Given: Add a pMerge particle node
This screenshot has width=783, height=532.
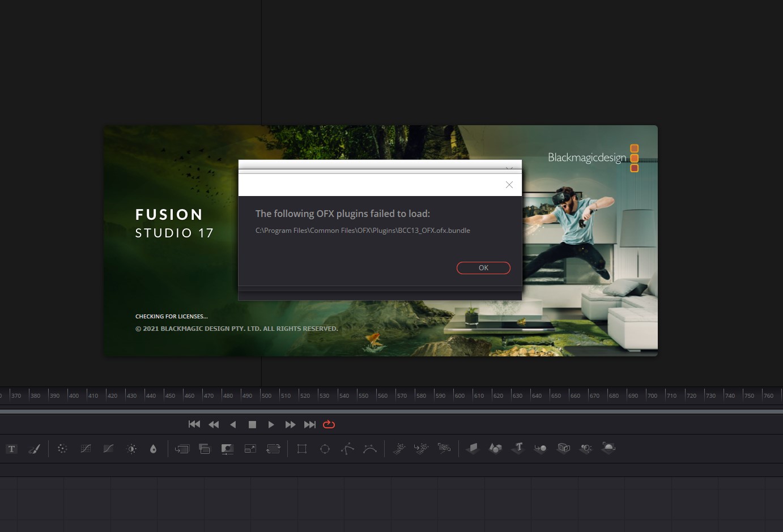Looking at the screenshot, I should (422, 449).
